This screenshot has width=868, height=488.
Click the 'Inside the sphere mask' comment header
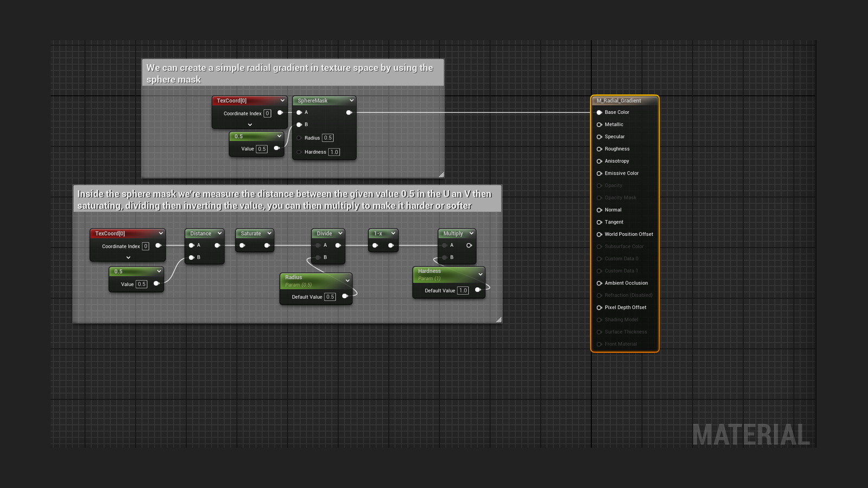(x=285, y=200)
